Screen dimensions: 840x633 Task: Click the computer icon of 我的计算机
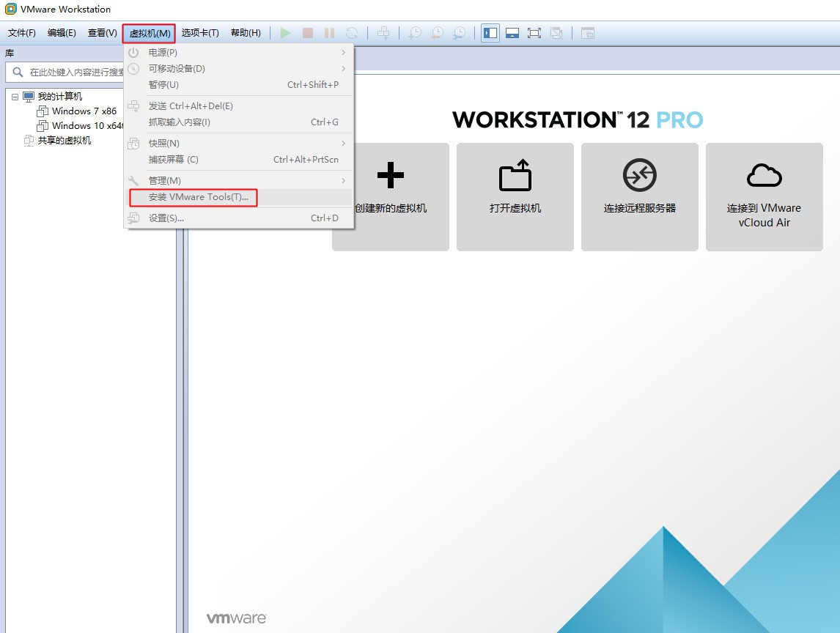coord(29,97)
